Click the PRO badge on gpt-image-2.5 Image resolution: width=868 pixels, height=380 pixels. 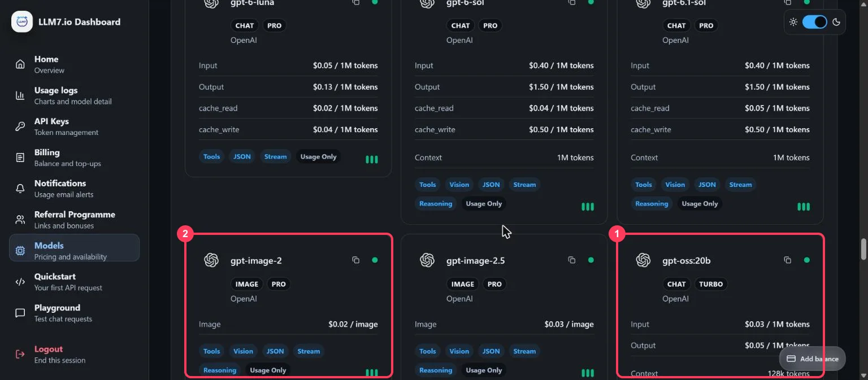[494, 284]
